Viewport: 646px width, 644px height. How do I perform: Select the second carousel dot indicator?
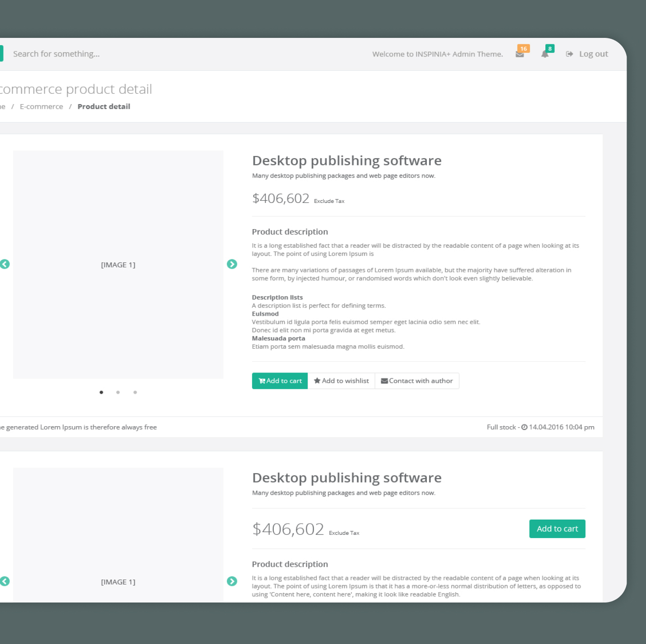118,392
